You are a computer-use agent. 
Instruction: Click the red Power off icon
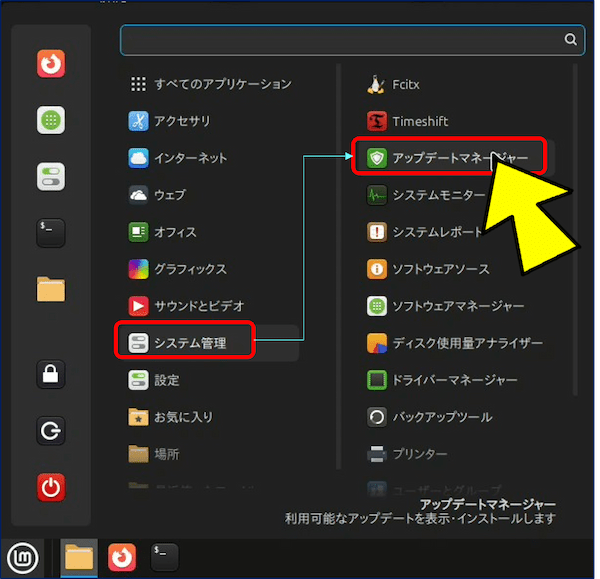click(x=51, y=488)
